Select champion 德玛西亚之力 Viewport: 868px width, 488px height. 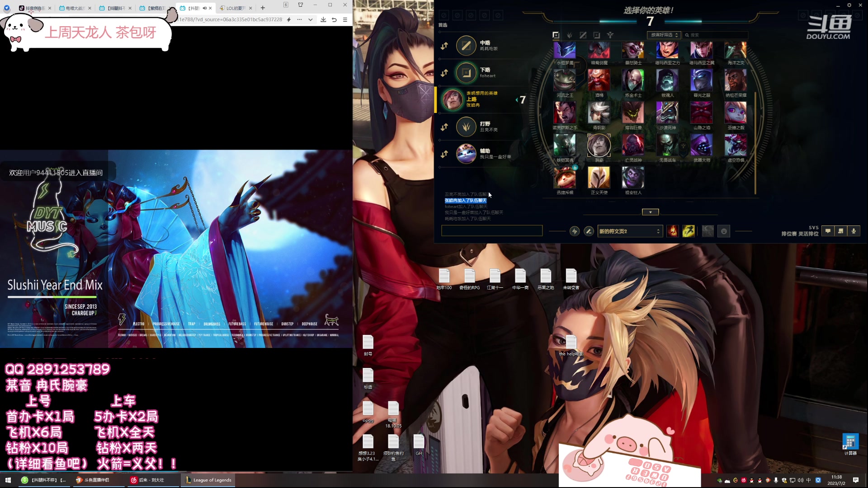[x=667, y=51]
